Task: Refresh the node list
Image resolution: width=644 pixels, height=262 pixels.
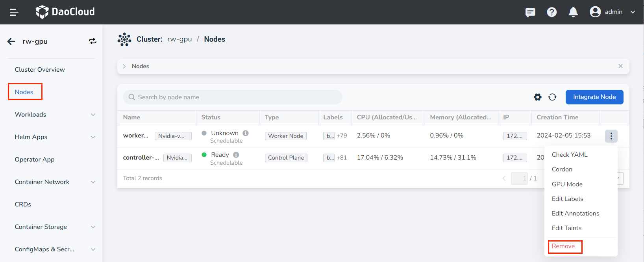Action: (552, 97)
